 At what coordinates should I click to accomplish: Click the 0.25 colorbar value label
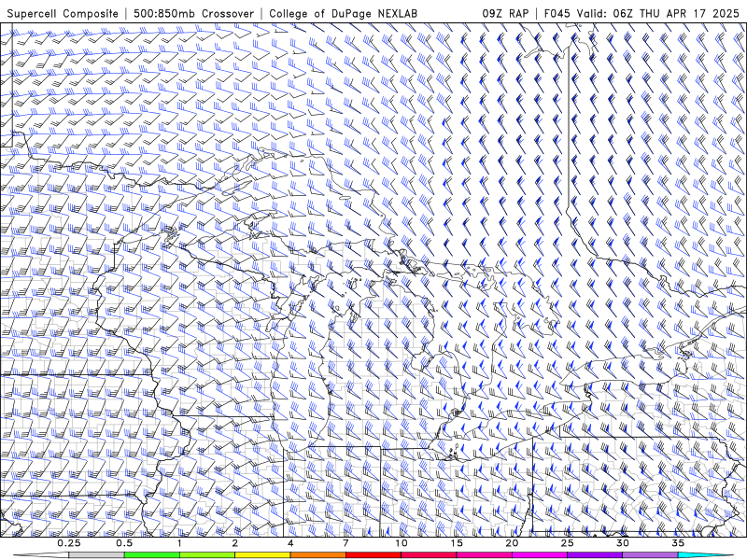69,543
